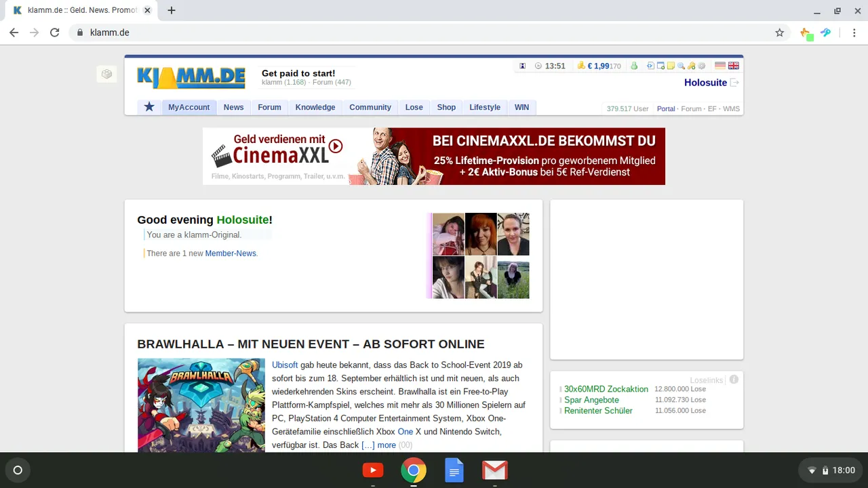The height and width of the screenshot is (488, 868).
Task: Open the EF link in the header
Action: 712,109
